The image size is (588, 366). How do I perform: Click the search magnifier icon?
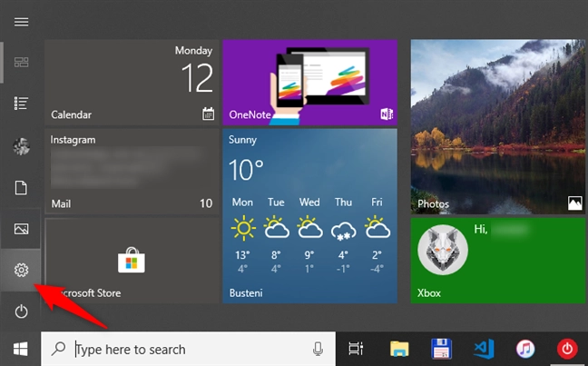58,349
